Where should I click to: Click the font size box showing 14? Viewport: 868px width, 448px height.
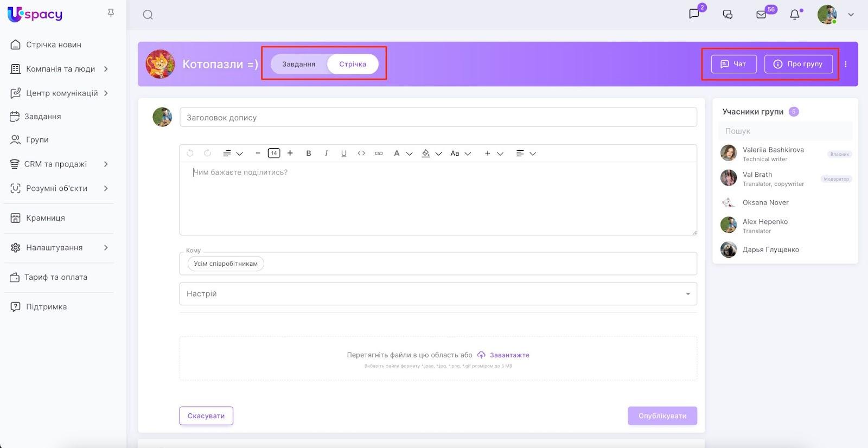point(274,153)
